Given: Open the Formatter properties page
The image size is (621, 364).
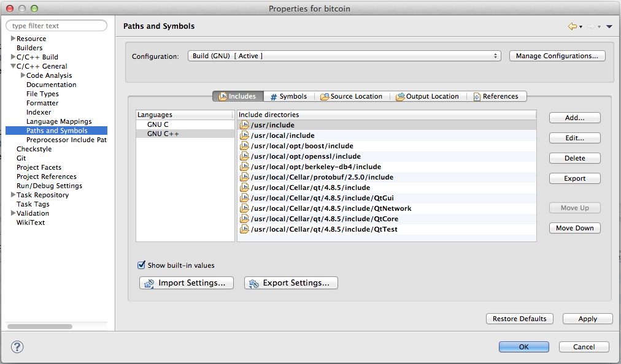Looking at the screenshot, I should (42, 103).
